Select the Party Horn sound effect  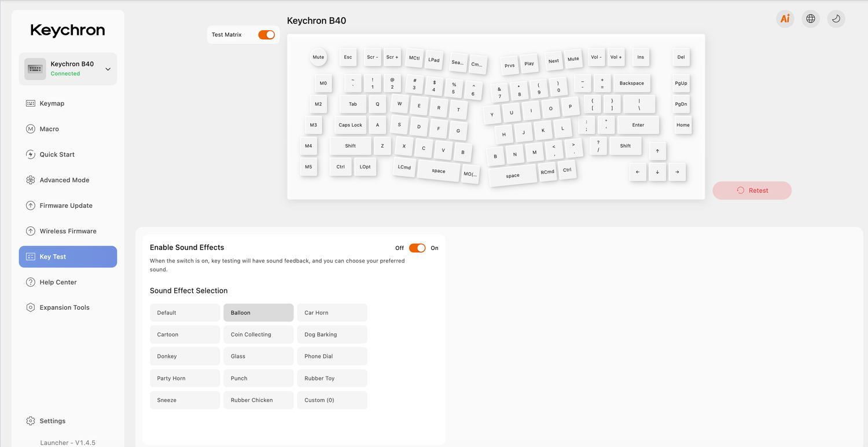tap(185, 378)
